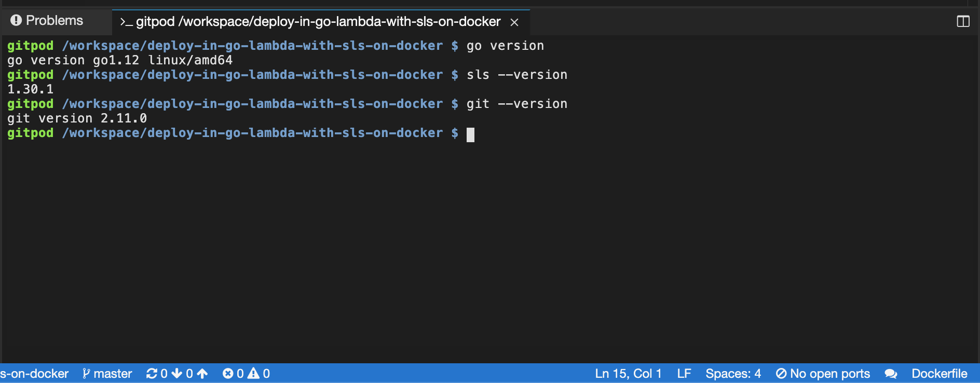
Task: Open the LF line ending selector
Action: (685, 373)
